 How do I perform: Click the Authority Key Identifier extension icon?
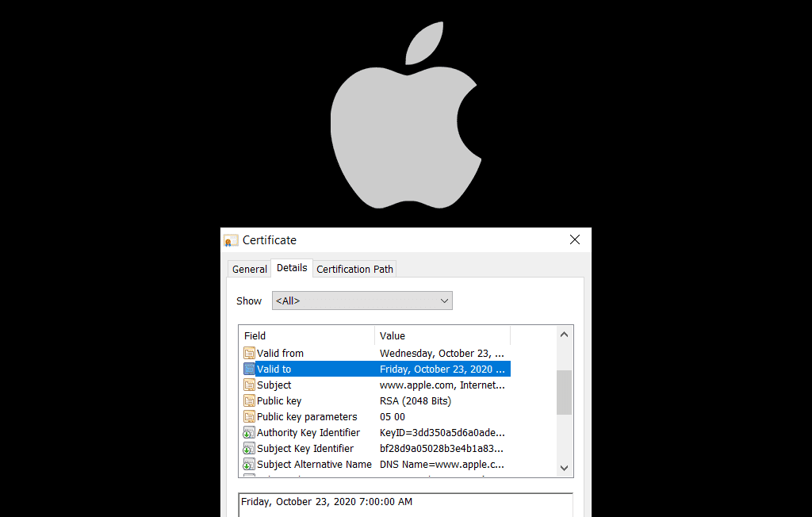point(249,433)
